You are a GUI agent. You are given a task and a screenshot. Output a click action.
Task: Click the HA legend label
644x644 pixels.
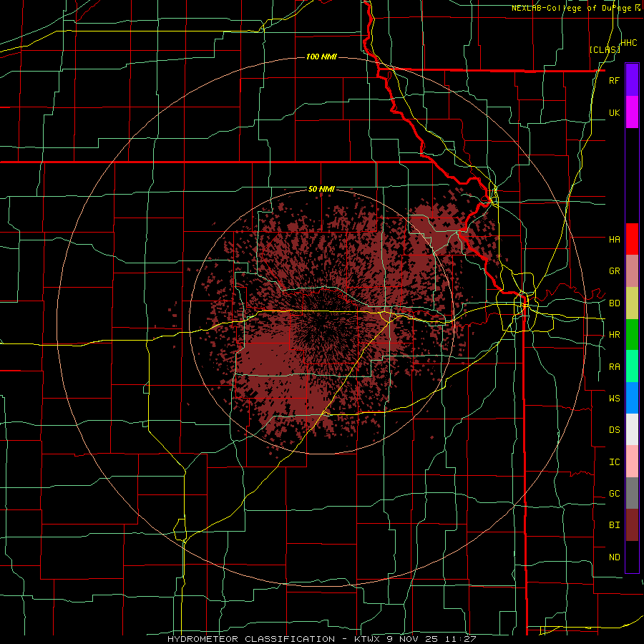click(614, 240)
